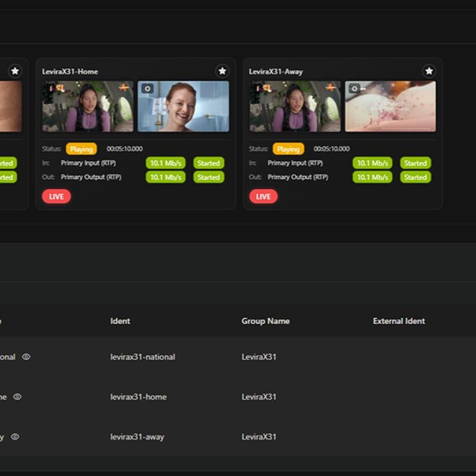Click the LeviraX31 group name in the levirax31-home row
This screenshot has width=476, height=476.
259,396
